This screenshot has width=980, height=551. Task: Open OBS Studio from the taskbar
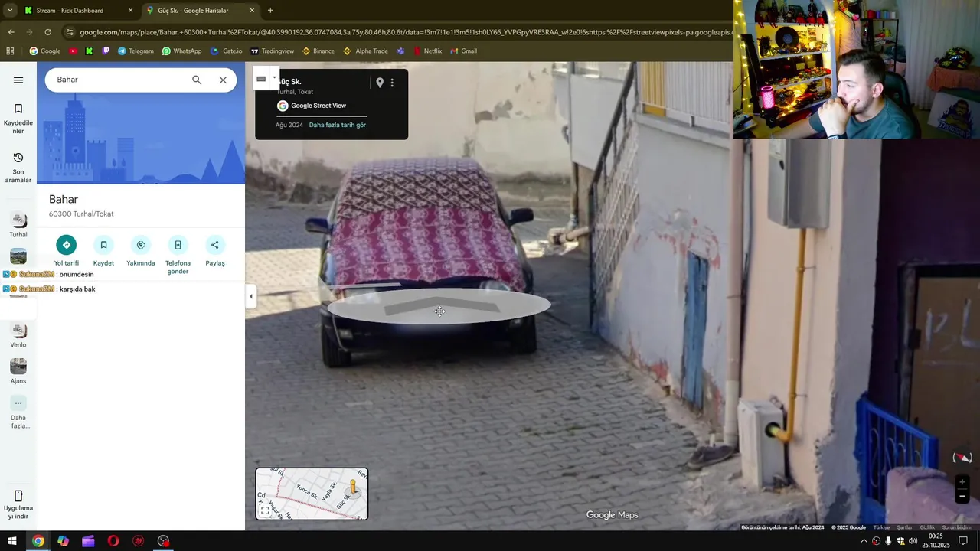click(163, 541)
